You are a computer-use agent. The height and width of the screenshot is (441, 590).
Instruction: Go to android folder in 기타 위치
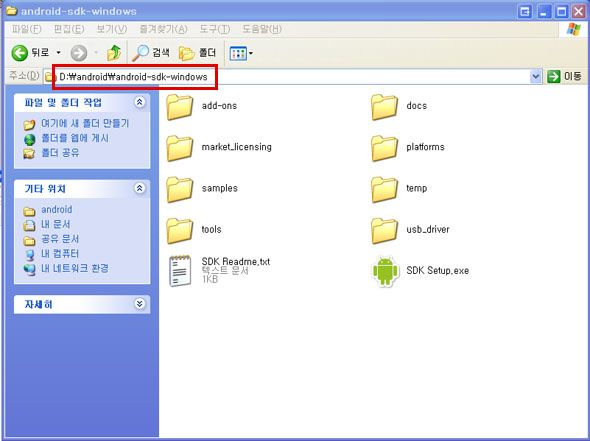tap(56, 209)
